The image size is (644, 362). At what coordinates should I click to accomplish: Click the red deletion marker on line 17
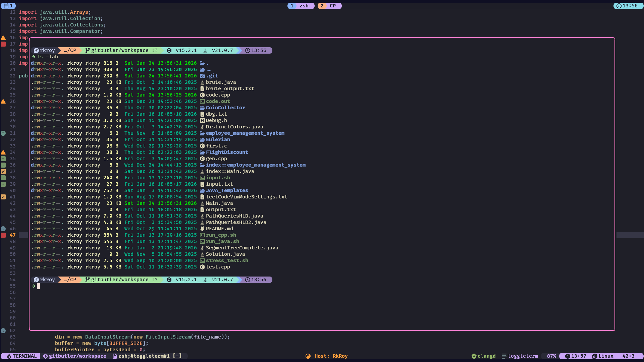[x=3, y=44]
